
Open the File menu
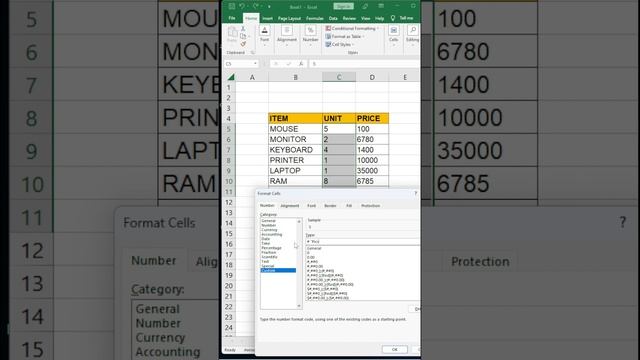tap(232, 18)
